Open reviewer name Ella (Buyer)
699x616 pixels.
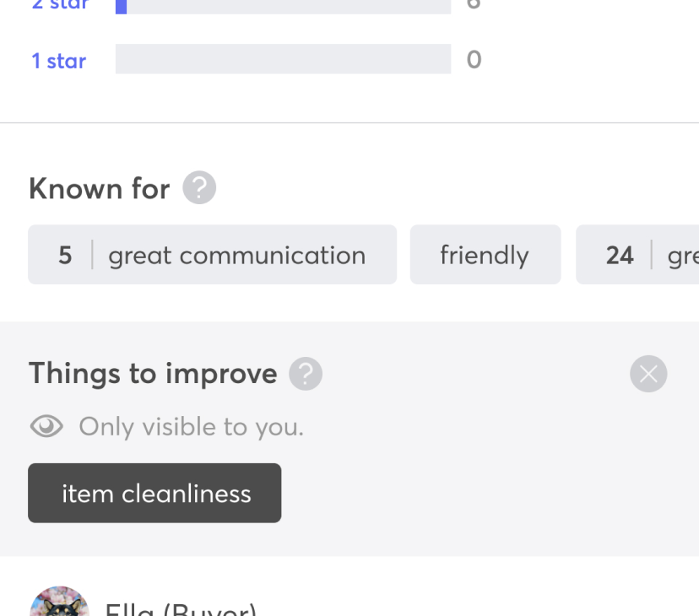point(180,608)
